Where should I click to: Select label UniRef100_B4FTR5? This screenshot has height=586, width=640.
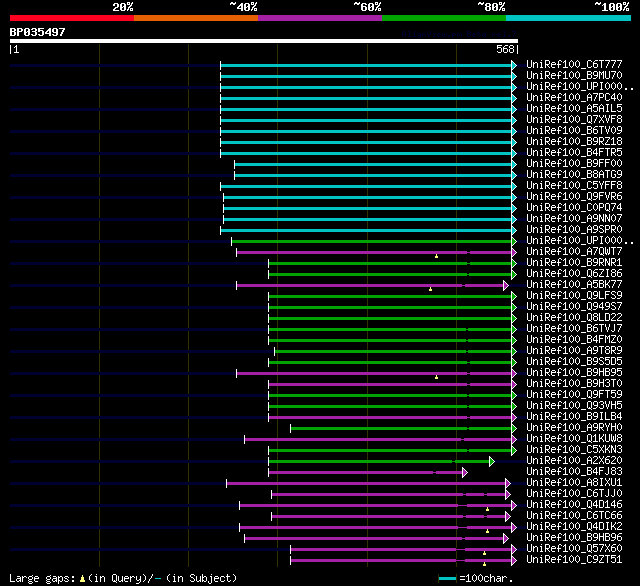click(574, 153)
